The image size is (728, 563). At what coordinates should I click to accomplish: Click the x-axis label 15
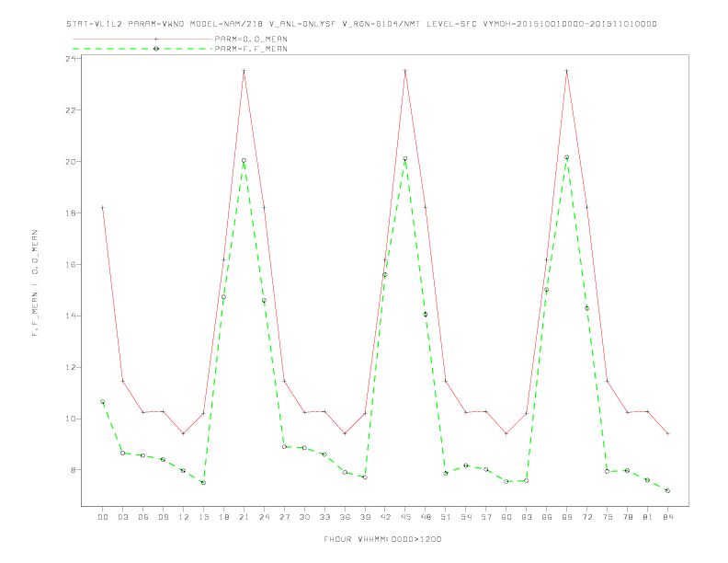point(203,517)
